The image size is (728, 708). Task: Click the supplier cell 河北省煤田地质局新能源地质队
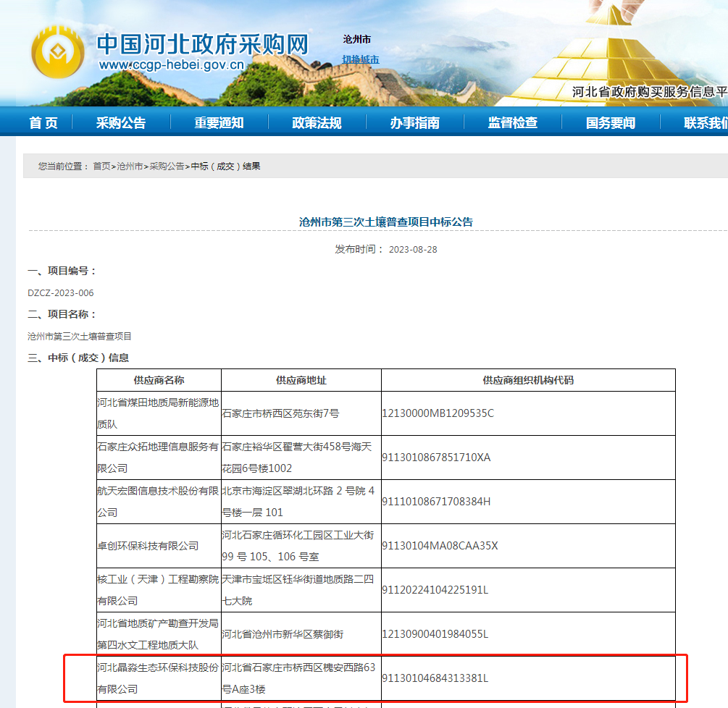coord(159,413)
